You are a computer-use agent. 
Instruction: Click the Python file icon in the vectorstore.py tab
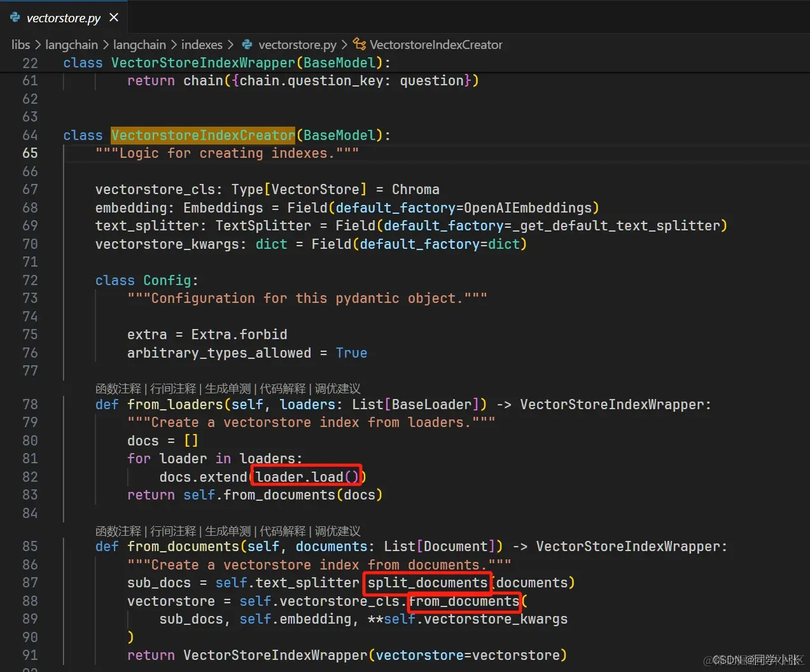click(x=15, y=18)
